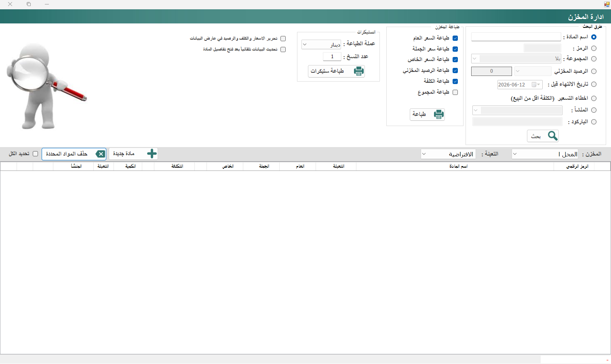This screenshot has height=364, width=611.
Task: Click the الباركود input field
Action: (x=517, y=122)
